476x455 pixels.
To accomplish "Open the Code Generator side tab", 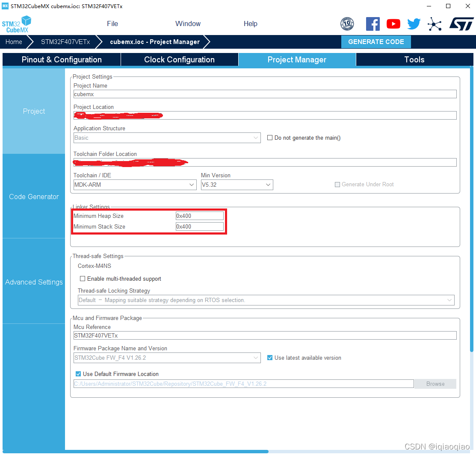I will tap(34, 197).
